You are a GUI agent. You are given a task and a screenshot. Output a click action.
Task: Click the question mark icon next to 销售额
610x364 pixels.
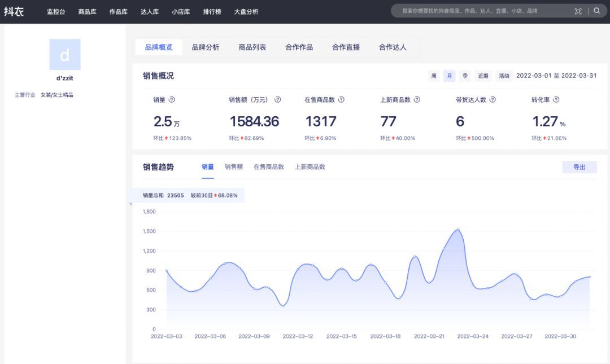[277, 99]
